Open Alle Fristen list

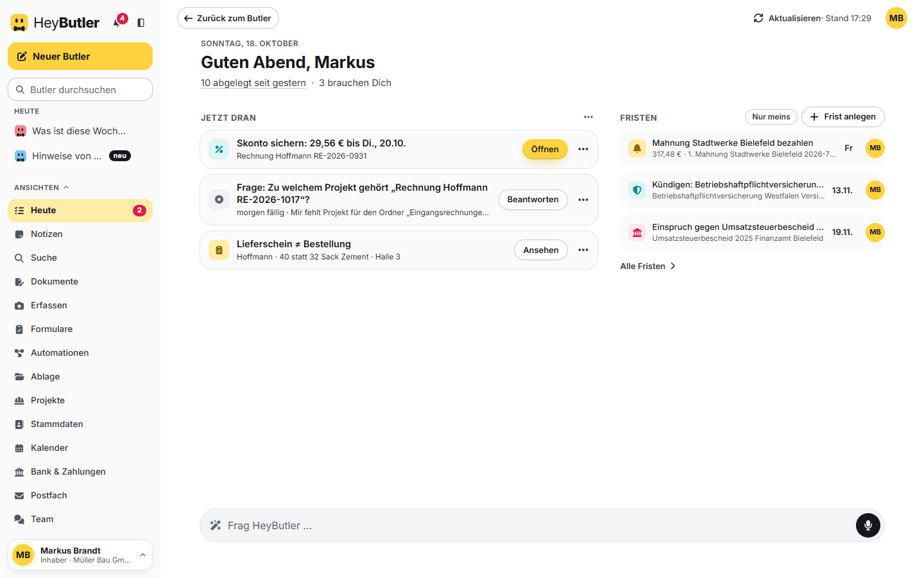click(647, 266)
